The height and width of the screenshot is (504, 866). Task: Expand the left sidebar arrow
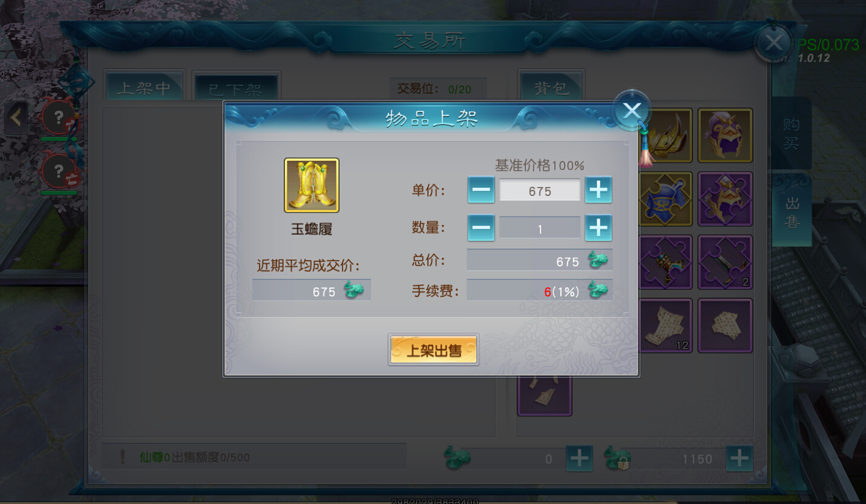pyautogui.click(x=16, y=117)
